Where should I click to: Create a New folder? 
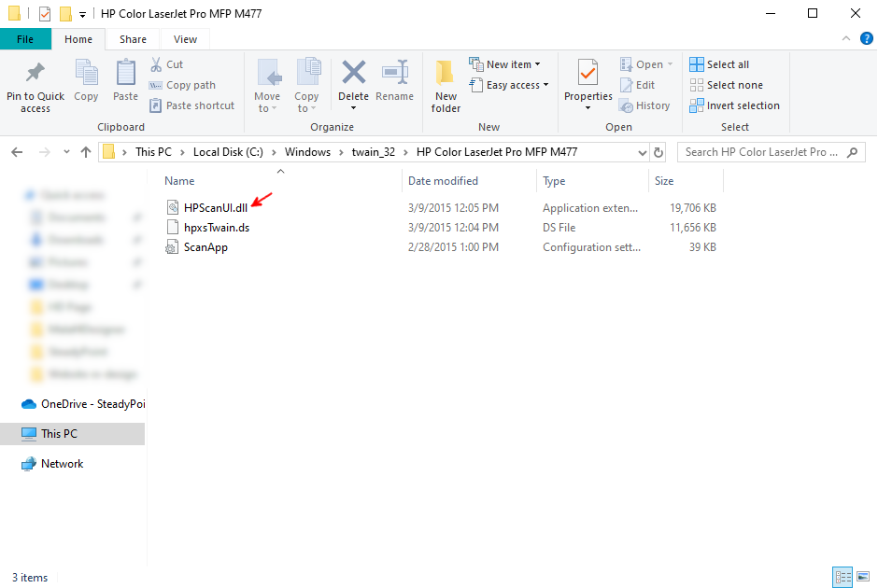tap(446, 86)
